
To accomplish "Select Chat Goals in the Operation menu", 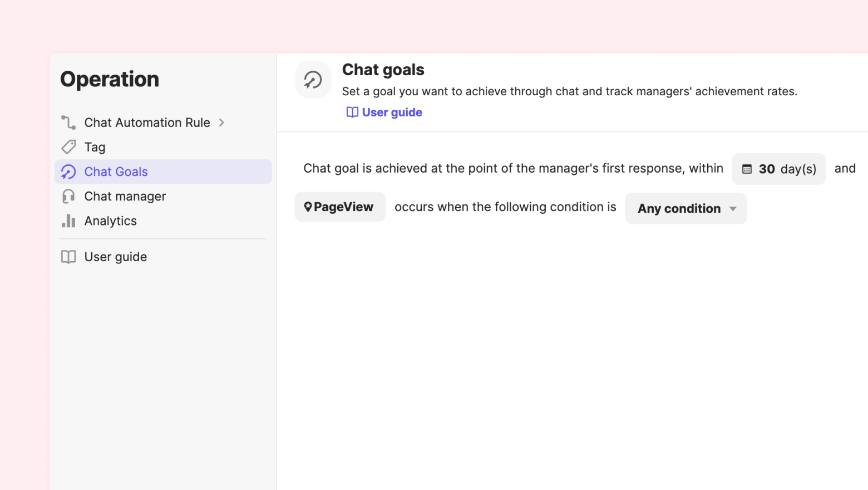I will (x=116, y=172).
